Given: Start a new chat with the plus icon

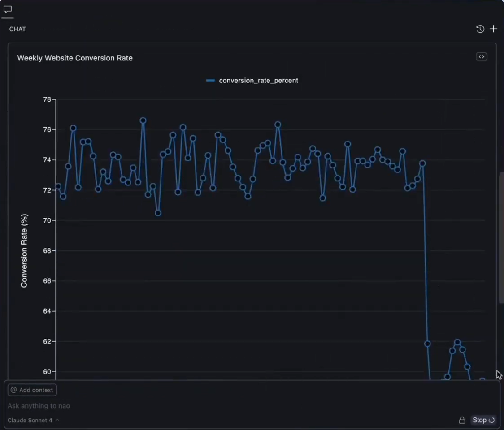Looking at the screenshot, I should click(493, 29).
